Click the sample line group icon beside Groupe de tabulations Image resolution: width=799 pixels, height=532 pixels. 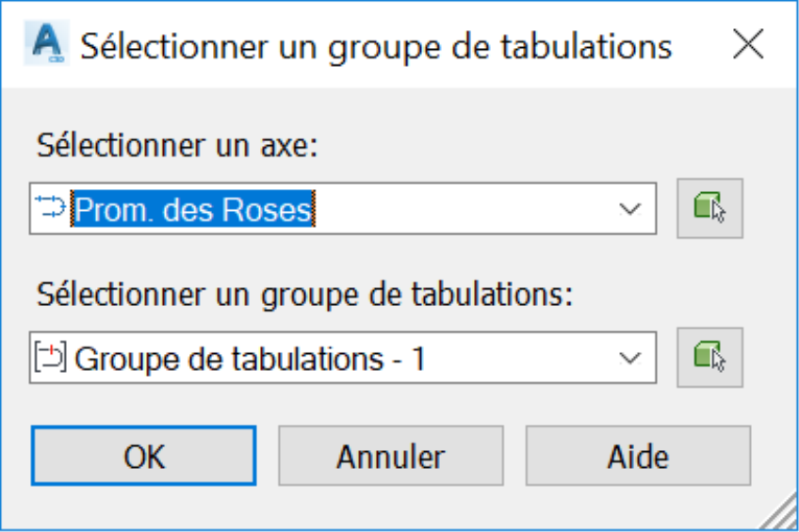[51, 358]
